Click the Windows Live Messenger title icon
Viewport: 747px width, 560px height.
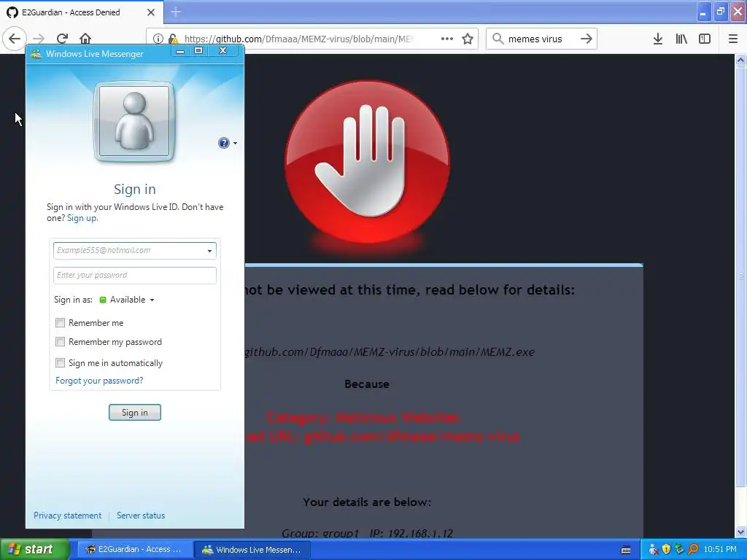pyautogui.click(x=36, y=54)
